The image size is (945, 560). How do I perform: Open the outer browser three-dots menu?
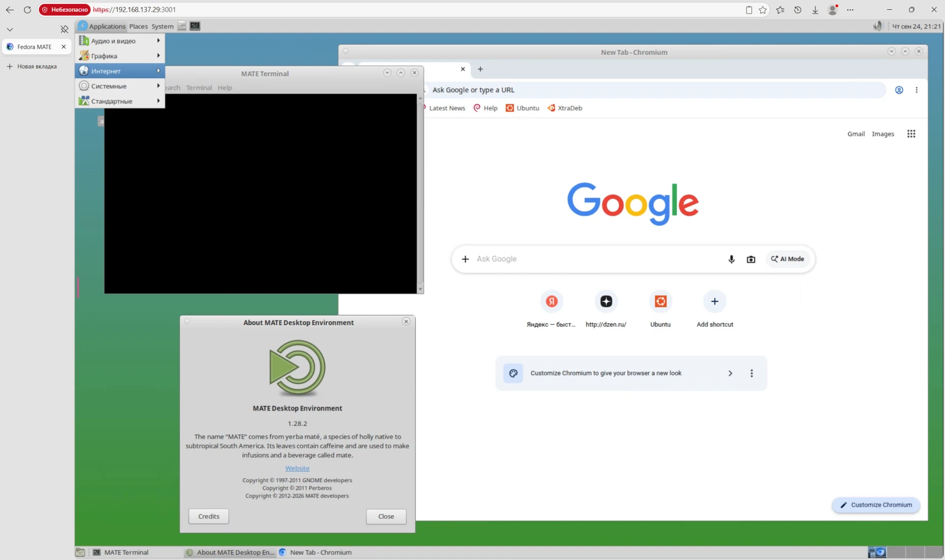tap(850, 9)
